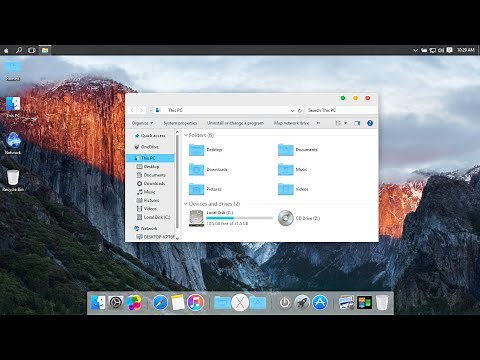This screenshot has height=360, width=480.
Task: Toggle the preview pane
Action: coord(357,123)
